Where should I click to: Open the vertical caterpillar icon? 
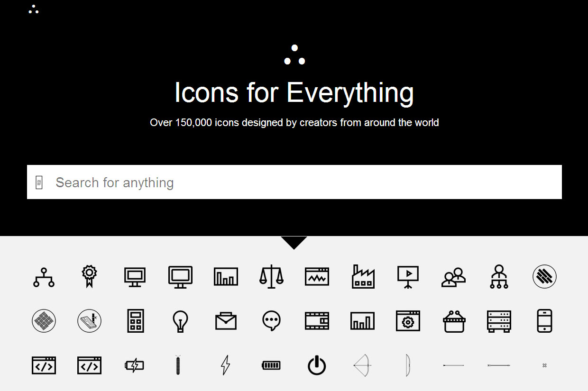178,365
